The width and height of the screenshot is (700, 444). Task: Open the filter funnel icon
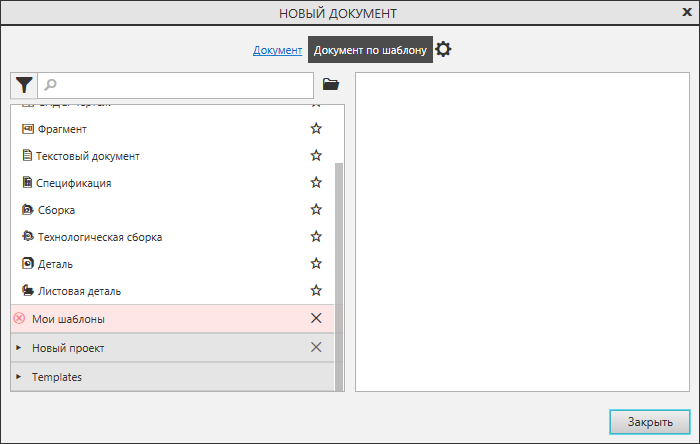pyautogui.click(x=24, y=85)
